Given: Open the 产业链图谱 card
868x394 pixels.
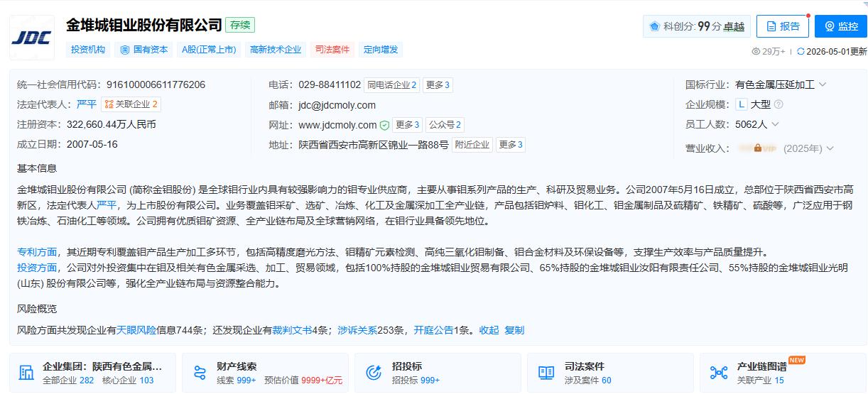Looking at the screenshot, I should (x=783, y=373).
